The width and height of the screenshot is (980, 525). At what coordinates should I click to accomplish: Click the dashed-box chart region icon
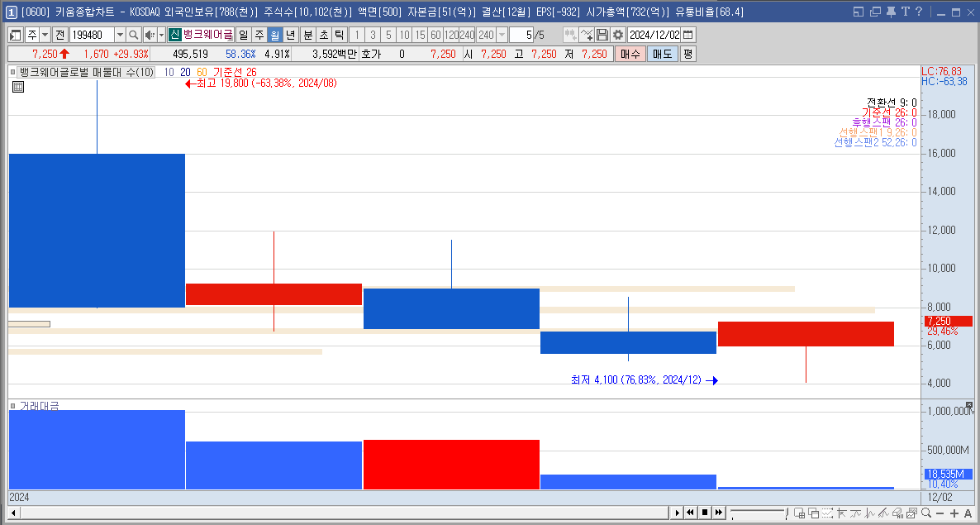827,513
